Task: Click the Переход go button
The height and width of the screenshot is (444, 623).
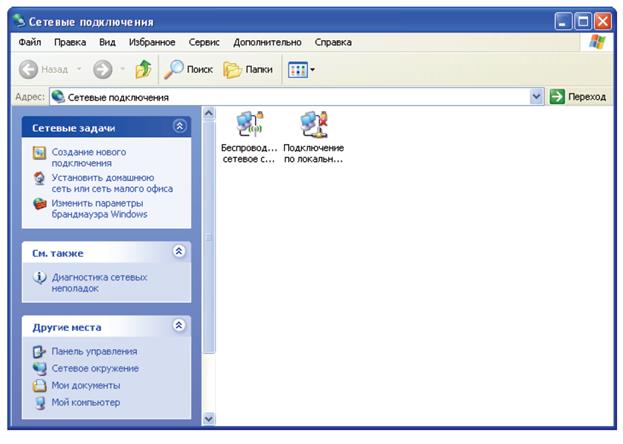Action: tap(578, 97)
